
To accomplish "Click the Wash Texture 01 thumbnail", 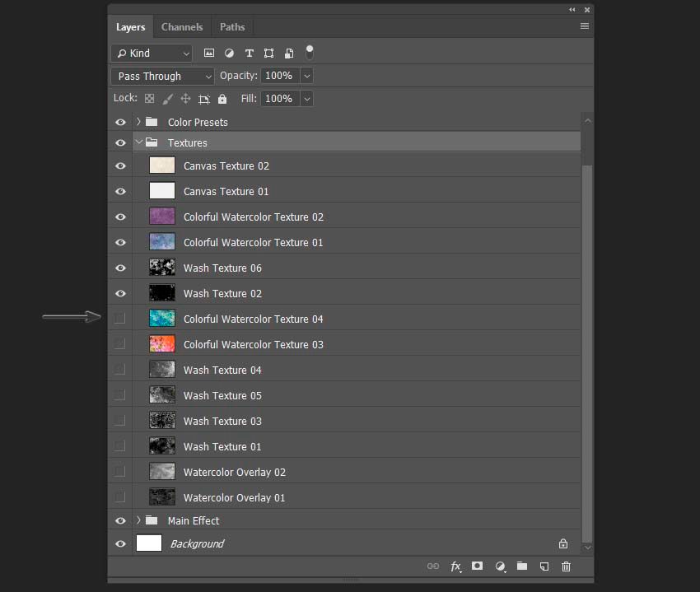I will tap(162, 446).
